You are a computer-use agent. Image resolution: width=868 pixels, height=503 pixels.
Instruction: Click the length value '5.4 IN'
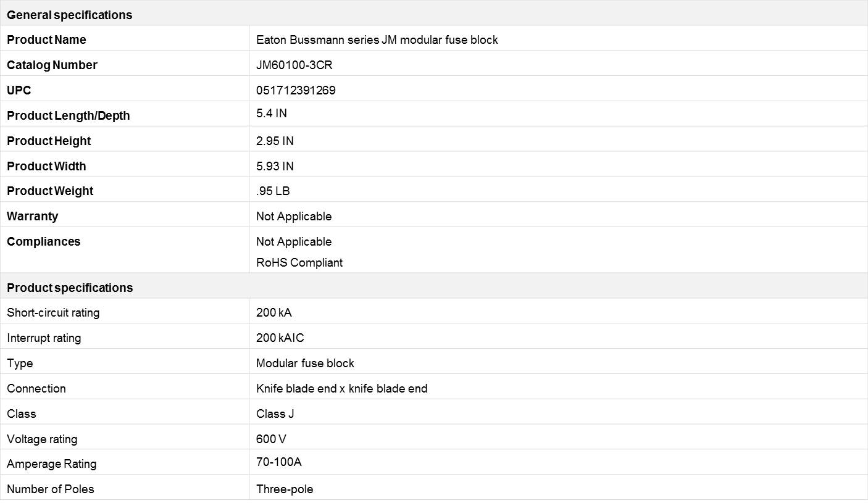(272, 114)
